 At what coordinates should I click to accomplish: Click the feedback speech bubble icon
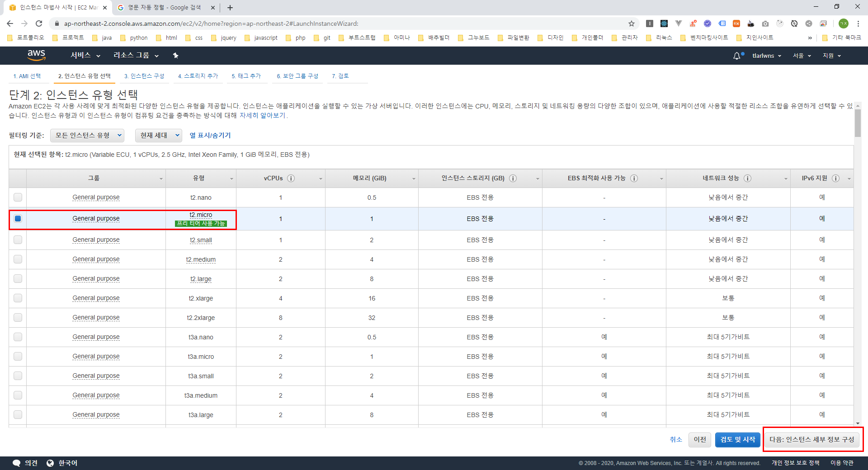tap(17, 463)
